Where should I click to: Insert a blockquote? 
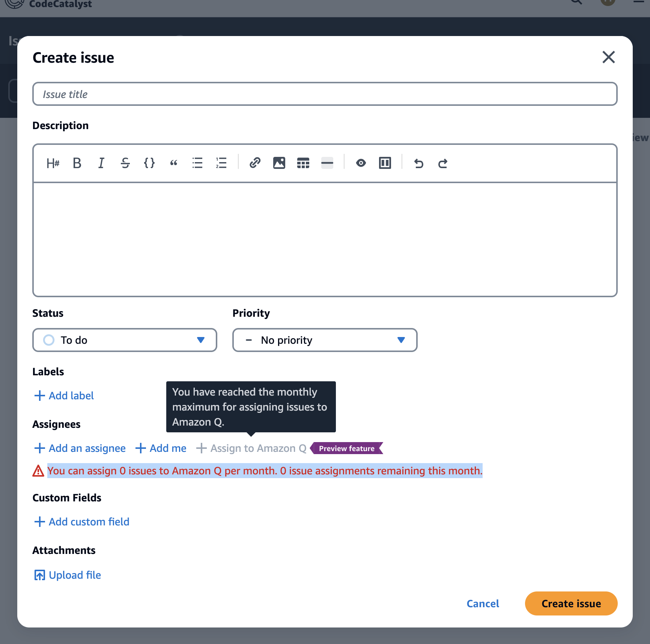tap(173, 163)
